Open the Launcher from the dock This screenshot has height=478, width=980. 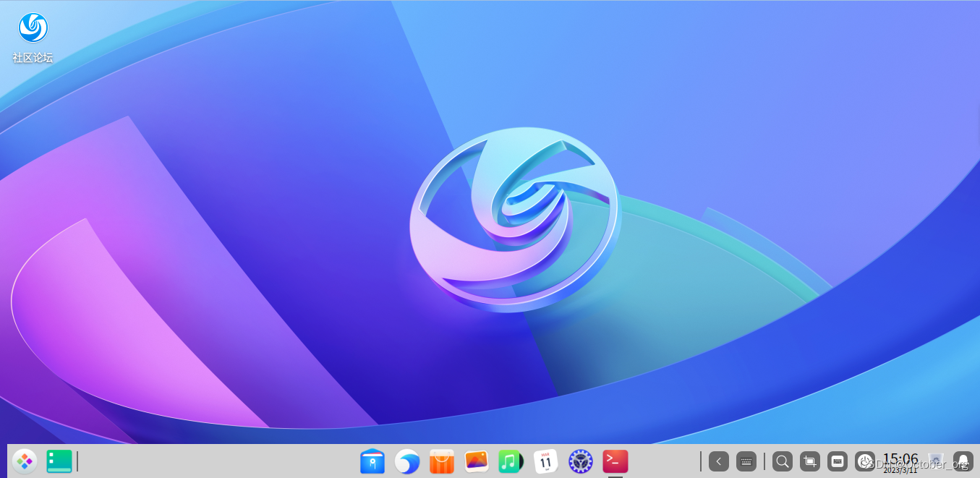[x=25, y=461]
